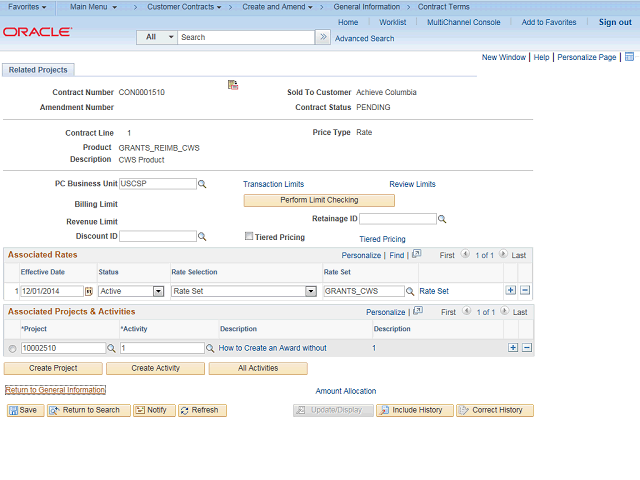Show next row arrow in Associated Rates
Image resolution: width=640 pixels, height=480 pixels.
pos(503,254)
